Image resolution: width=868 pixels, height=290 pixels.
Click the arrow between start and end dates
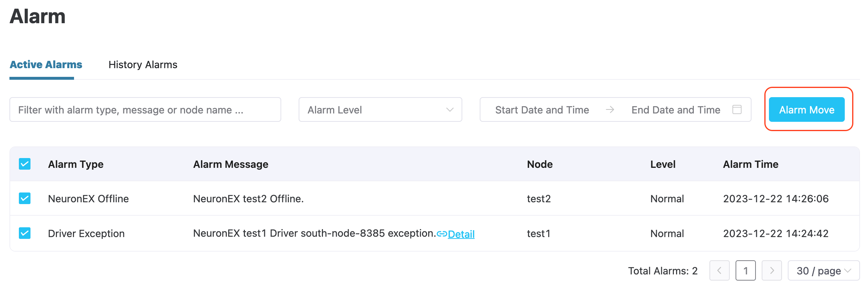tap(610, 109)
